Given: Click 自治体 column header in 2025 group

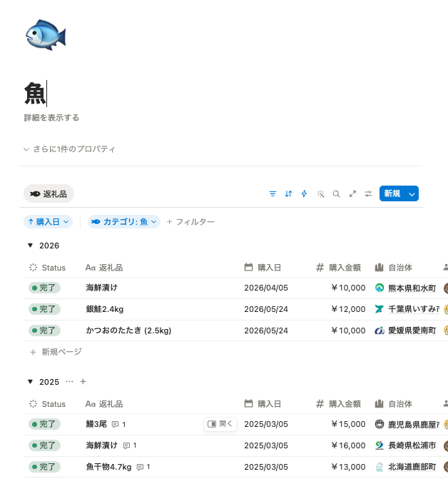Looking at the screenshot, I should pyautogui.click(x=394, y=404).
